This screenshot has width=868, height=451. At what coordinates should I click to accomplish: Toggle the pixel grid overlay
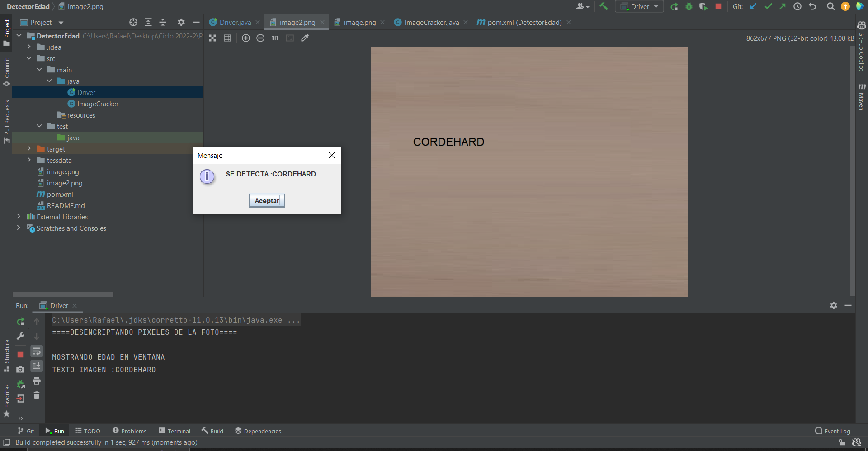click(227, 38)
